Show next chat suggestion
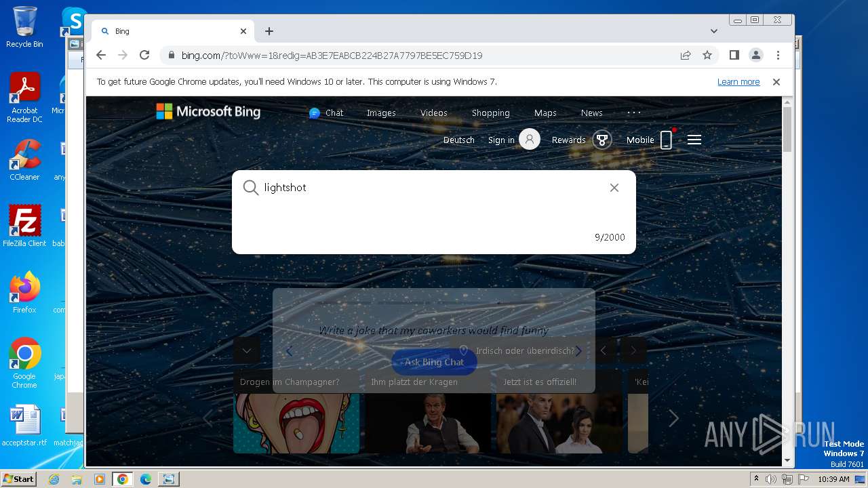868x488 pixels. tap(578, 351)
